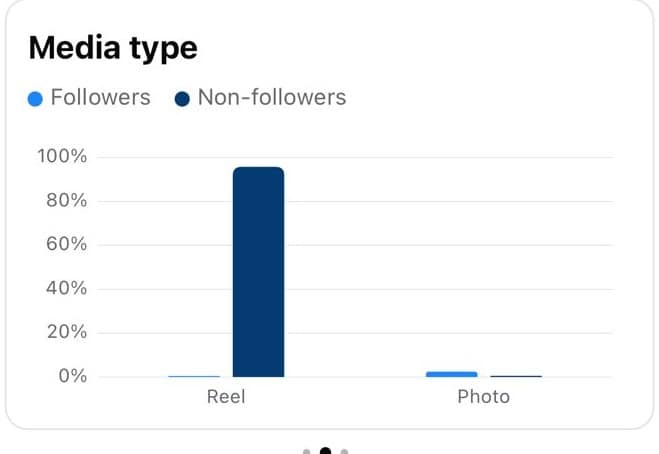Click the 80% axis label
This screenshot has height=454, width=659.
(66, 201)
